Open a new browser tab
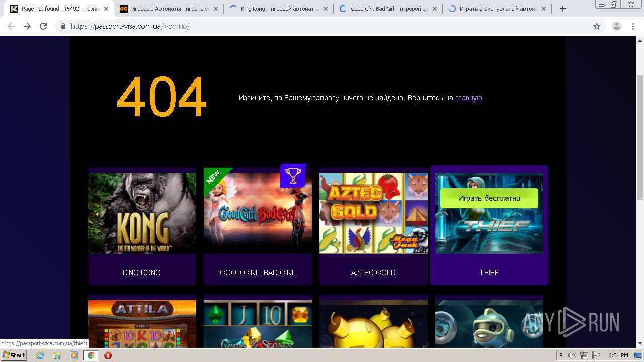This screenshot has height=362, width=644. coord(563,9)
